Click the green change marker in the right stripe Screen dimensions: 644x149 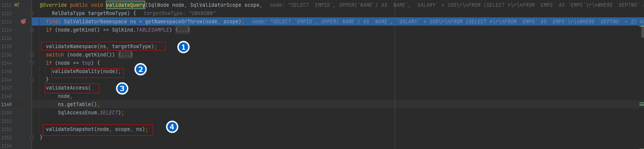click(x=641, y=104)
